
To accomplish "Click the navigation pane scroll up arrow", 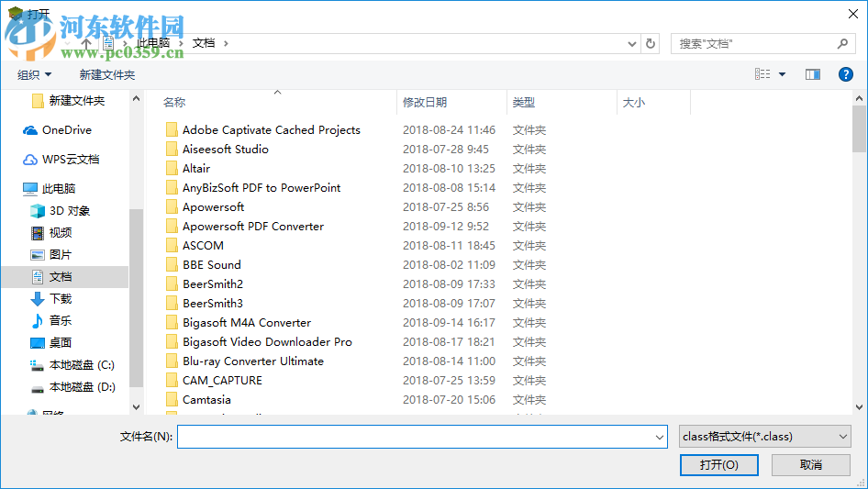I will click(136, 98).
